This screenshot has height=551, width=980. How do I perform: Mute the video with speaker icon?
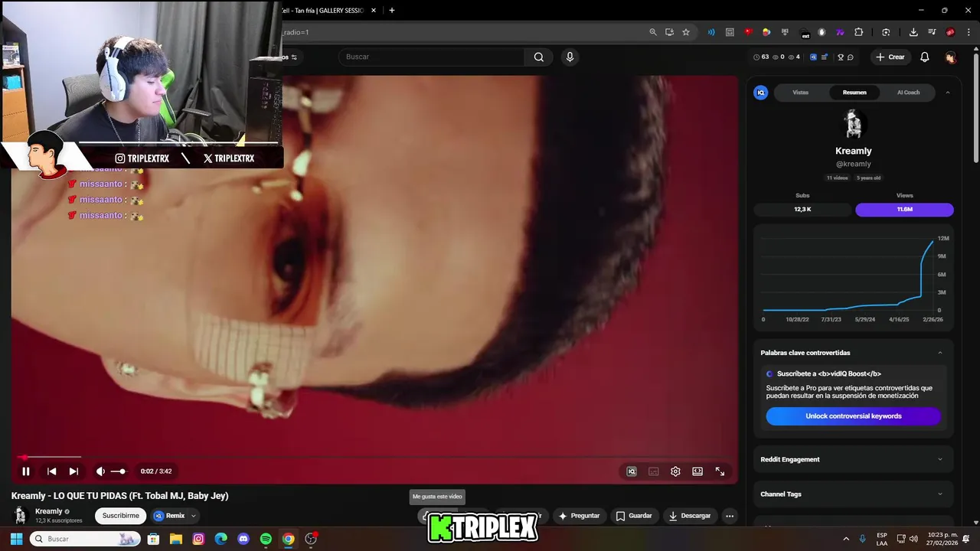tap(100, 471)
